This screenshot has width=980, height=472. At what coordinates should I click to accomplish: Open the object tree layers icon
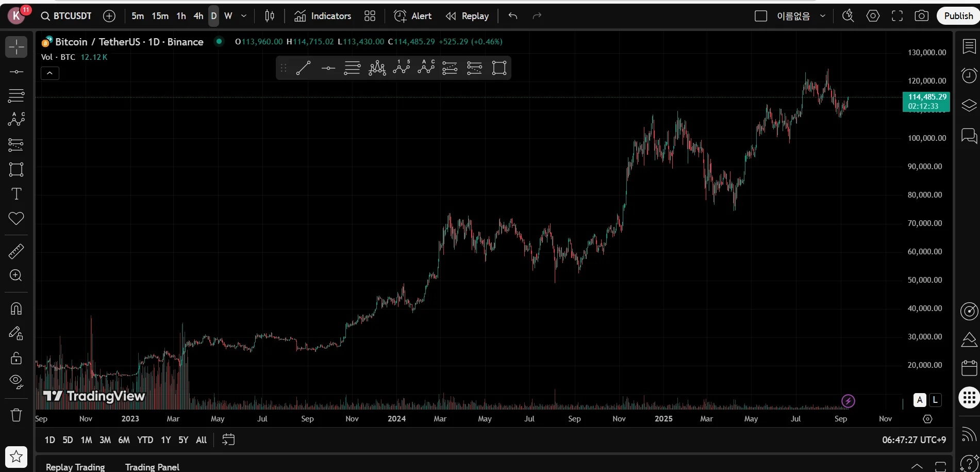[969, 105]
